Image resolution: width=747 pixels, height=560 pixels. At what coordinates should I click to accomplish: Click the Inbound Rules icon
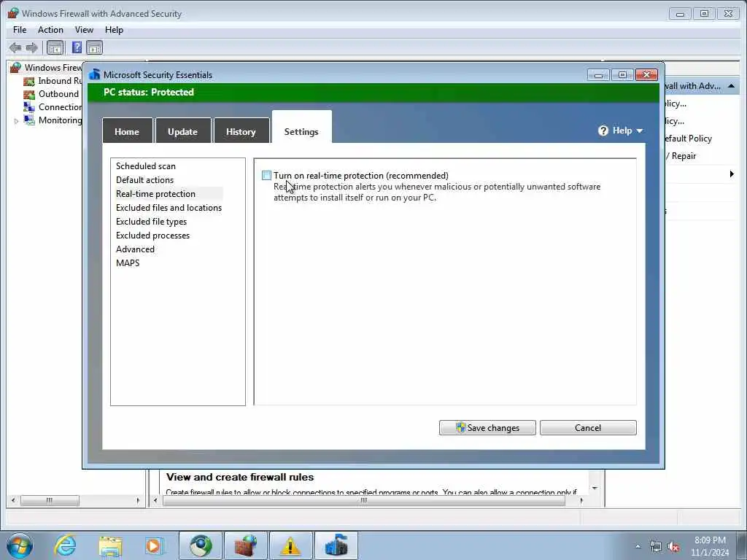tap(29, 81)
